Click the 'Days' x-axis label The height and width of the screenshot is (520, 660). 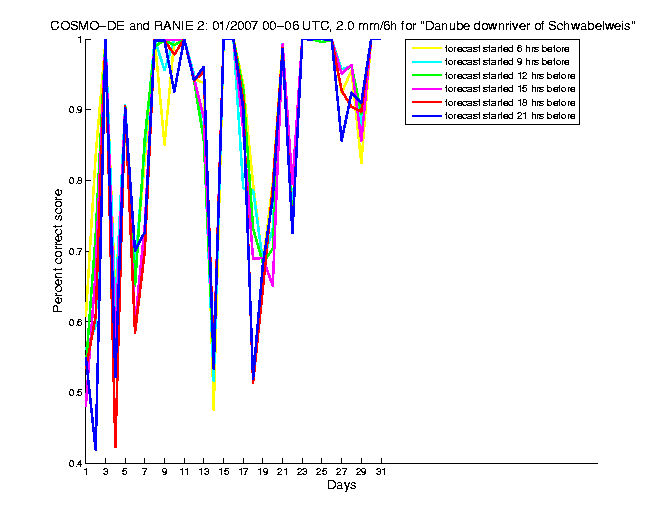click(341, 485)
